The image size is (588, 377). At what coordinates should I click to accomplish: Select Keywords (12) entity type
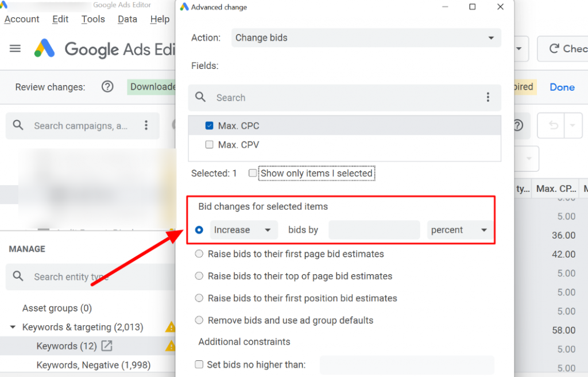[67, 346]
